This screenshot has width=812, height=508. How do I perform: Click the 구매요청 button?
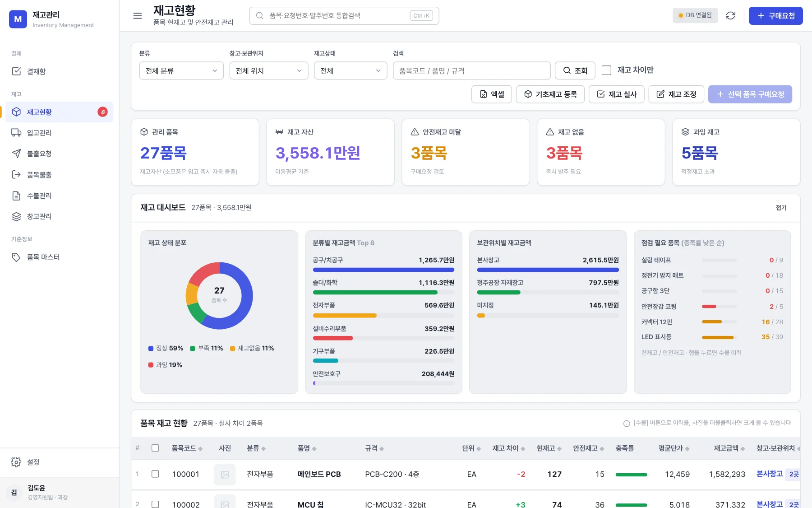(x=775, y=16)
